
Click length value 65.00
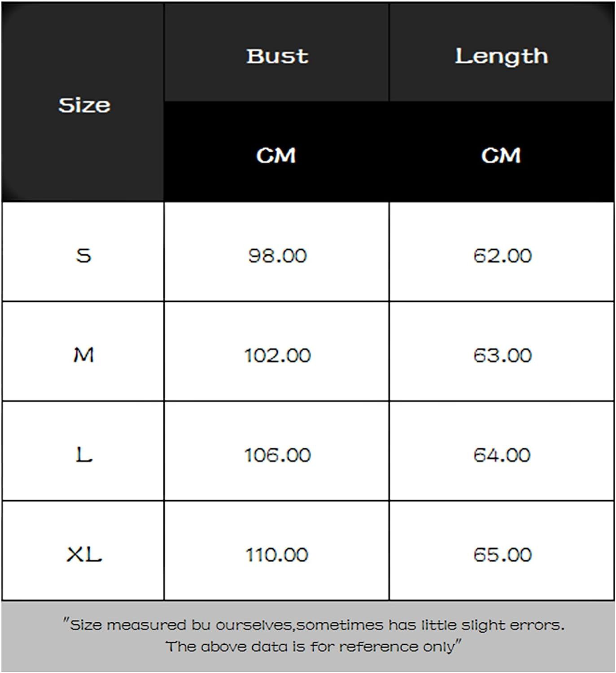[x=502, y=555]
